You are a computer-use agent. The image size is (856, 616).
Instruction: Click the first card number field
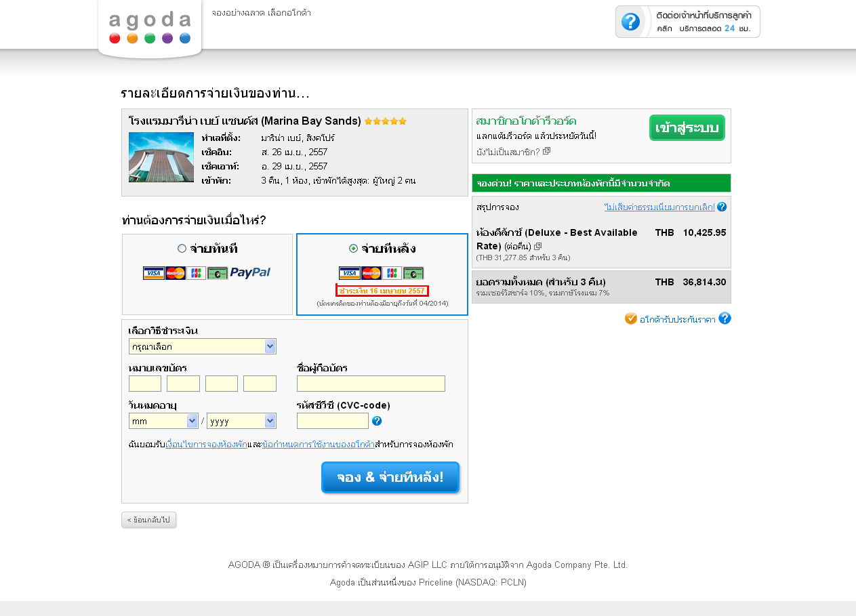[145, 384]
